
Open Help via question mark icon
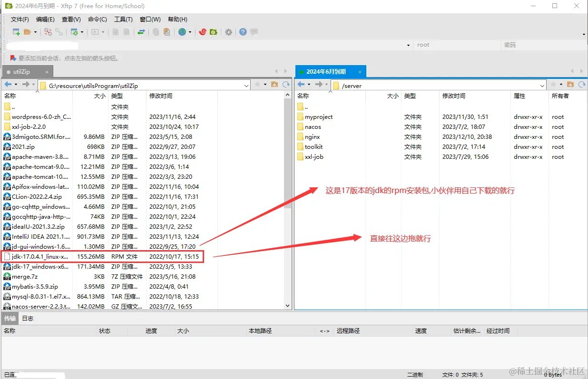[x=243, y=32]
